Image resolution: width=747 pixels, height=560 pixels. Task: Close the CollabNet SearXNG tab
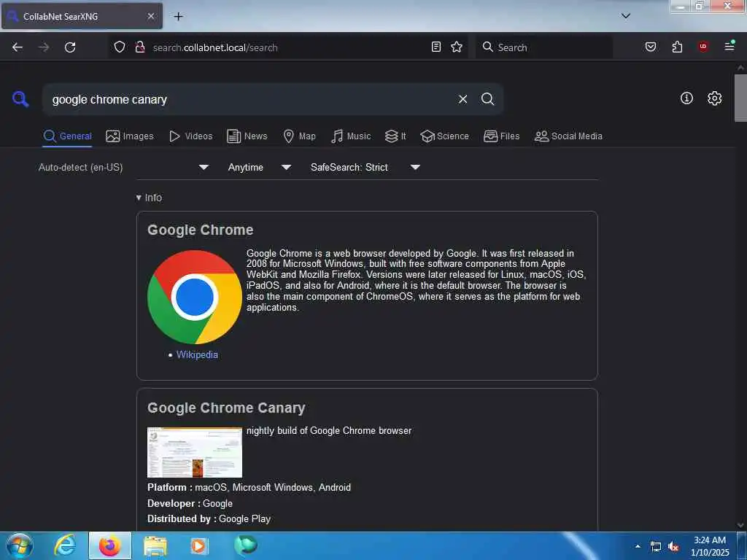(x=150, y=16)
